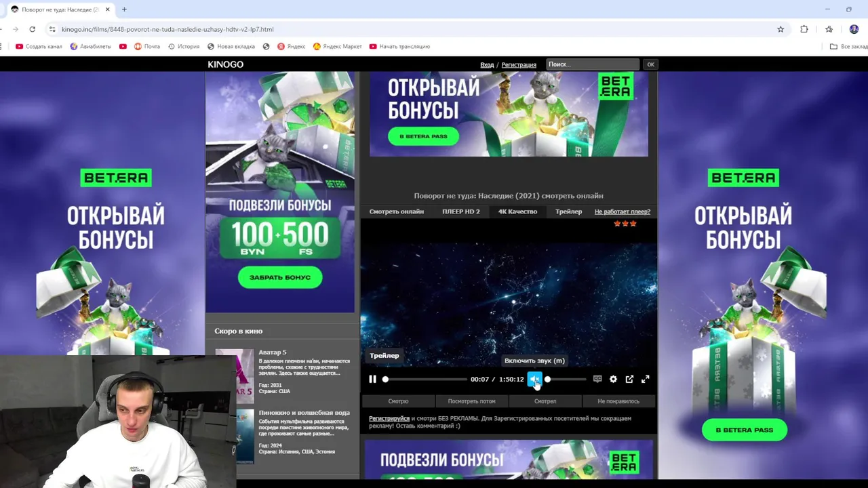Bookmark this page with star icon
The width and height of the screenshot is (868, 488).
(x=781, y=29)
